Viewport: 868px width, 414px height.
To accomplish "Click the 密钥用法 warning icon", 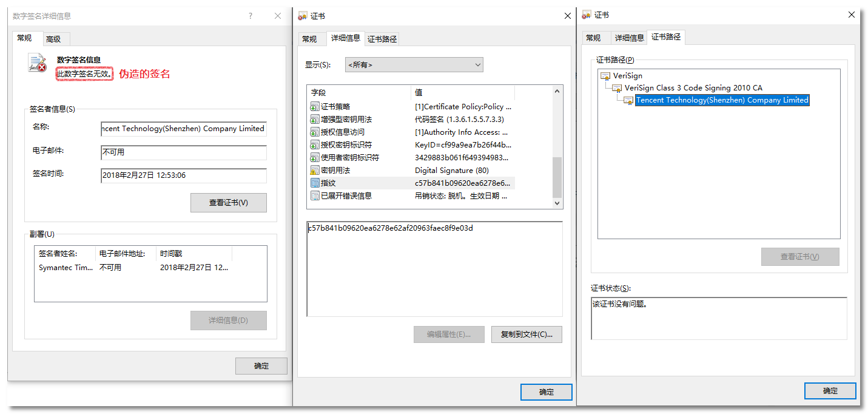I will pos(315,171).
